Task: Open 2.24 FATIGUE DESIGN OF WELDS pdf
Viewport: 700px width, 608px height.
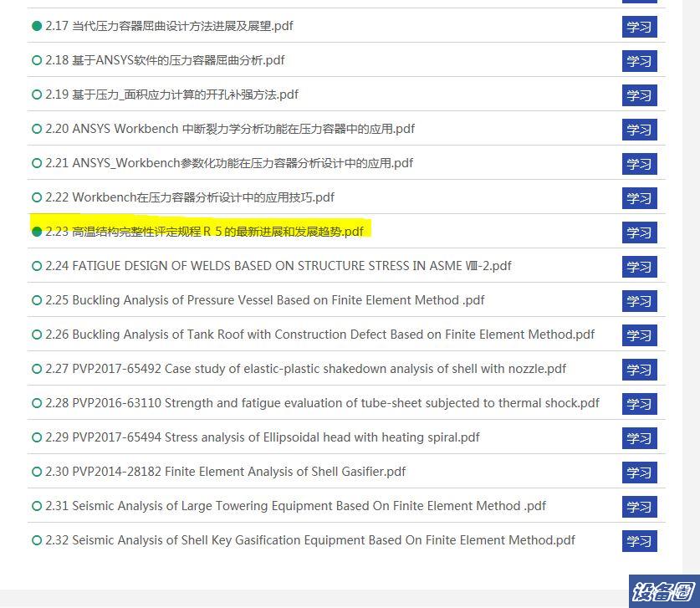Action: pyautogui.click(x=278, y=266)
